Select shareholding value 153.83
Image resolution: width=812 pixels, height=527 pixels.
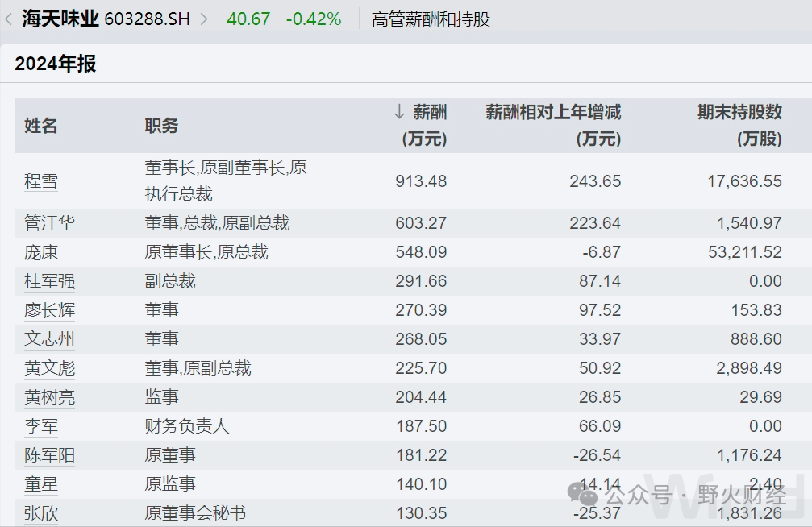pos(756,310)
